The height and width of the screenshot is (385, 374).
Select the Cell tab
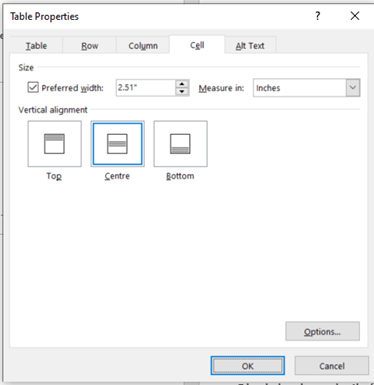pos(197,45)
